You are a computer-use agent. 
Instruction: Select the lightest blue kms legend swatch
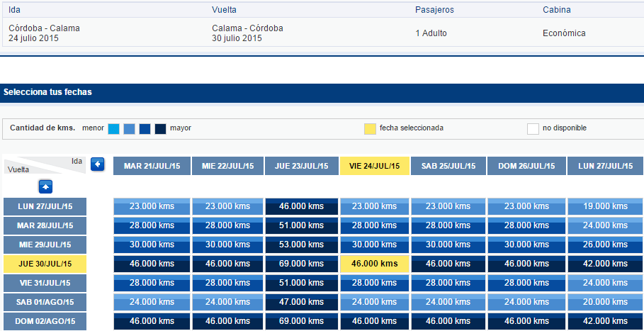pos(114,129)
